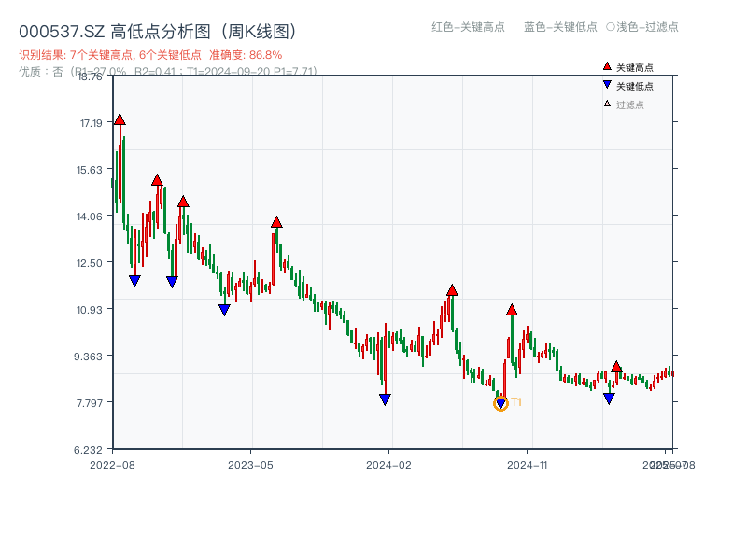Select the red key-high marker above 2024-11 area
Viewport: 747px width, 560px height.
click(511, 309)
